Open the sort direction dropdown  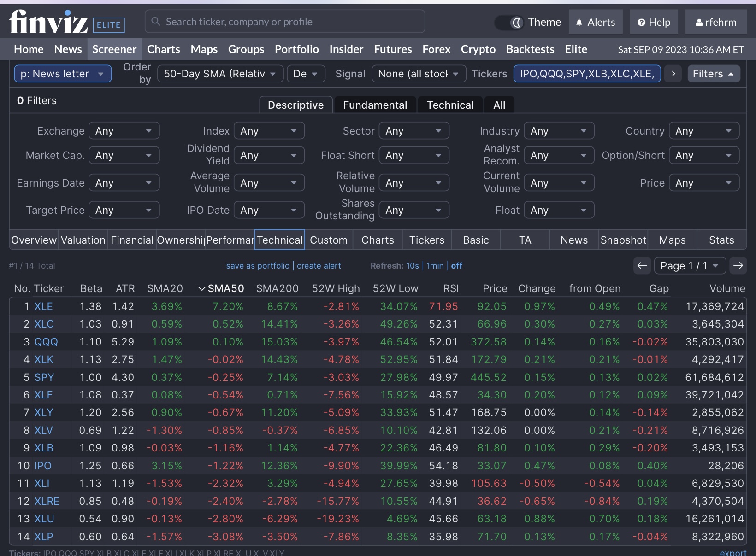coord(306,74)
